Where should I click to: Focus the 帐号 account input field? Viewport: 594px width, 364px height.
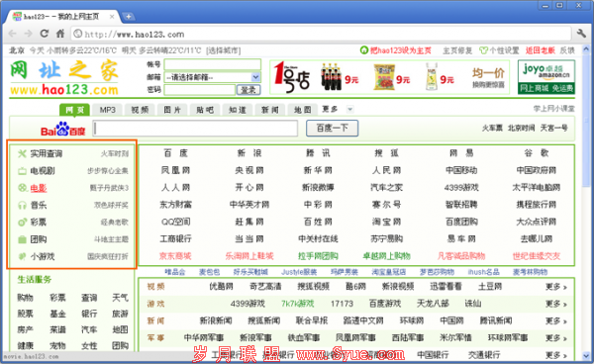[x=212, y=64]
